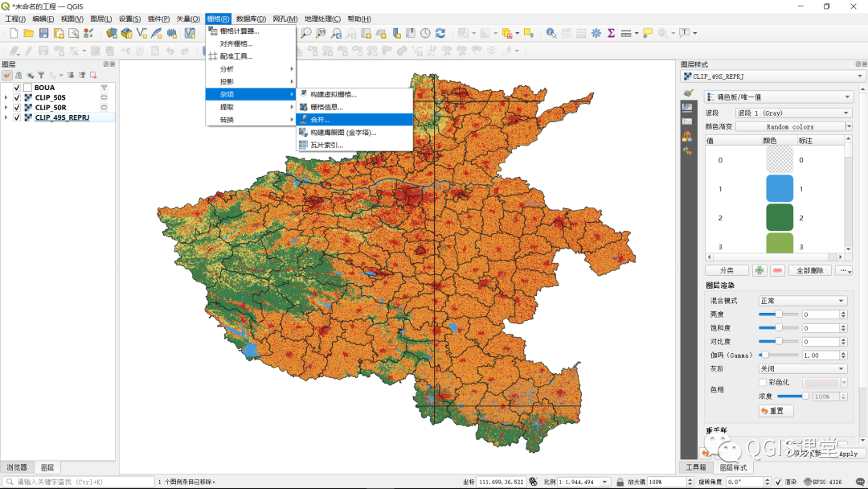Screen dimensions: 868x489
Task: Expand the CLIP_49S_REPRJ layer legend
Action: [x=6, y=117]
